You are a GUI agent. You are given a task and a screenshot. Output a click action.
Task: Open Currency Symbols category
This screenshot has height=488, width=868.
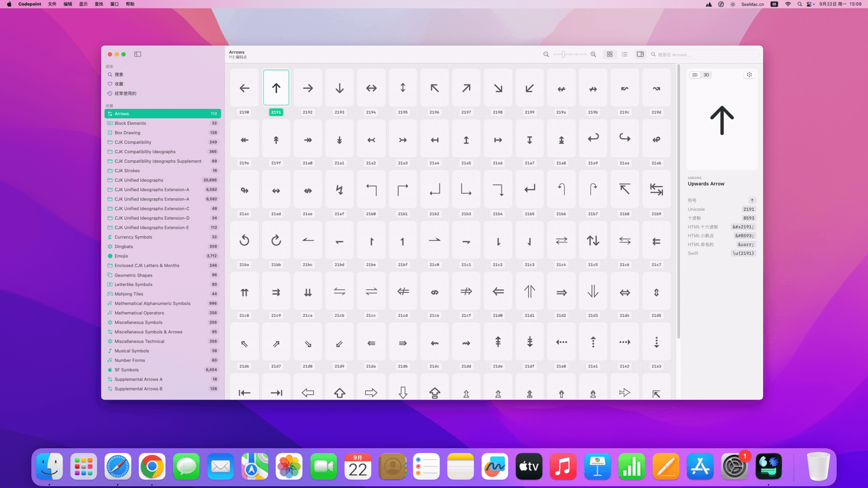(x=133, y=237)
